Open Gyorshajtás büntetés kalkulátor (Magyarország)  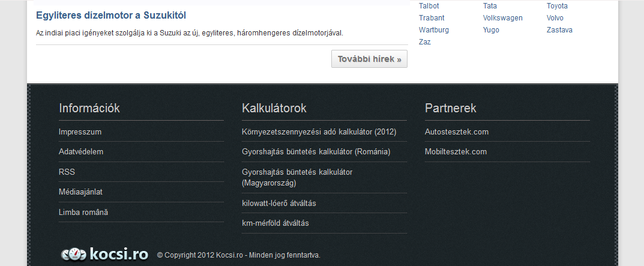[x=297, y=177]
